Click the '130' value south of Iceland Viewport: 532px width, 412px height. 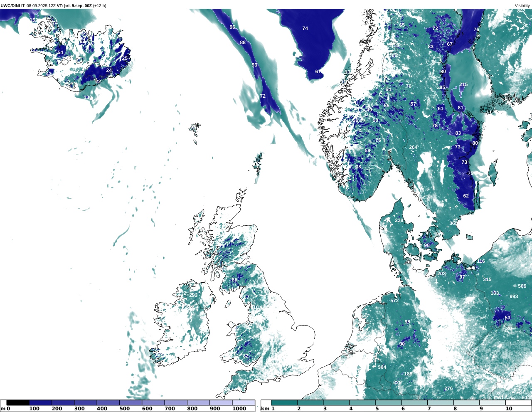[88, 97]
